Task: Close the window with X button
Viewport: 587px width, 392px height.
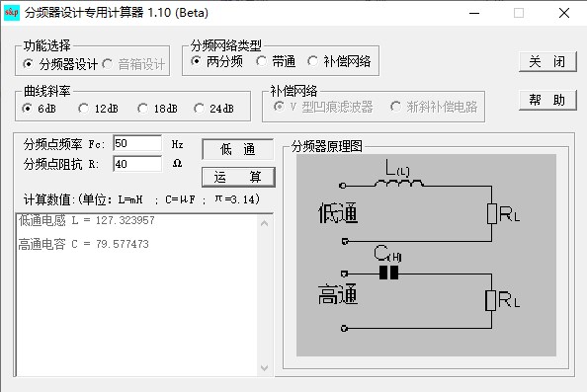Action: [x=564, y=13]
